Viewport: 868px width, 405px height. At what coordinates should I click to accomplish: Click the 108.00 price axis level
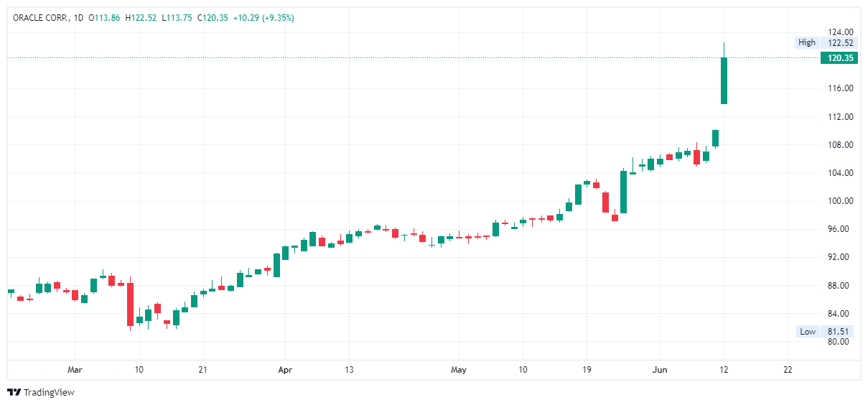[840, 144]
